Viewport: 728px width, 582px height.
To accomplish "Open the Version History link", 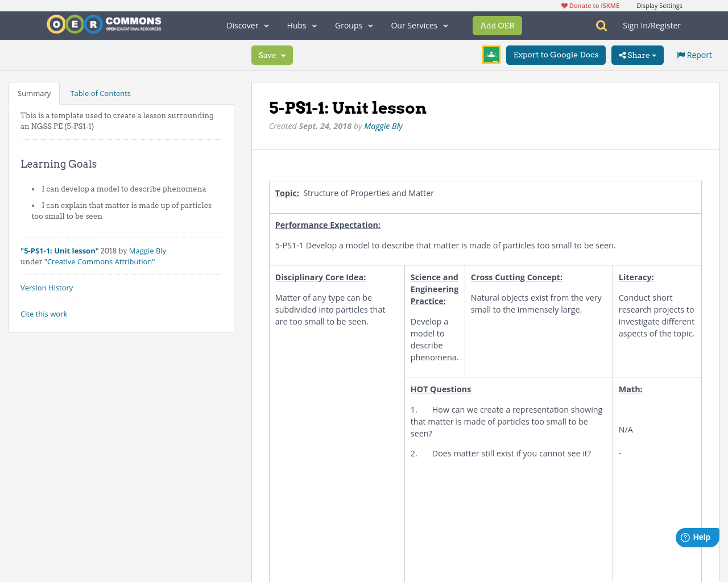I will (47, 288).
